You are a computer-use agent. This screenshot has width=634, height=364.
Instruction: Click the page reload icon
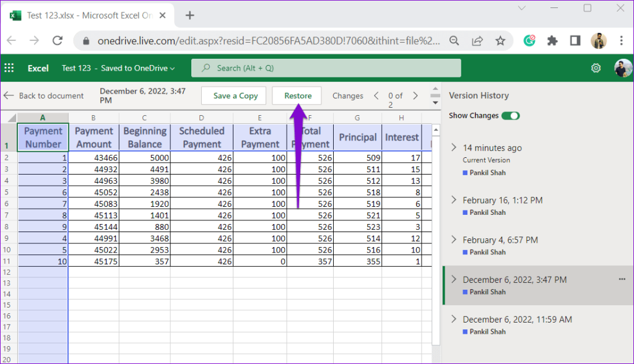click(58, 41)
